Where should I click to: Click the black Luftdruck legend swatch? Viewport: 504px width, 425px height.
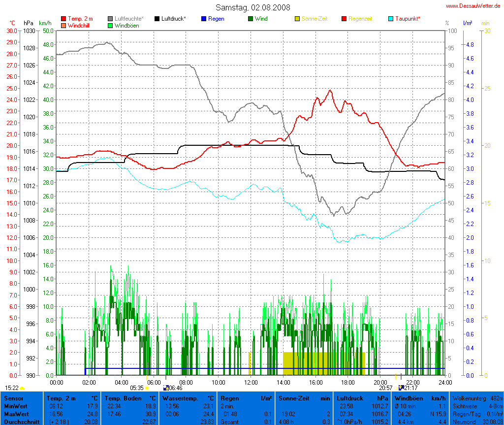pyautogui.click(x=157, y=19)
